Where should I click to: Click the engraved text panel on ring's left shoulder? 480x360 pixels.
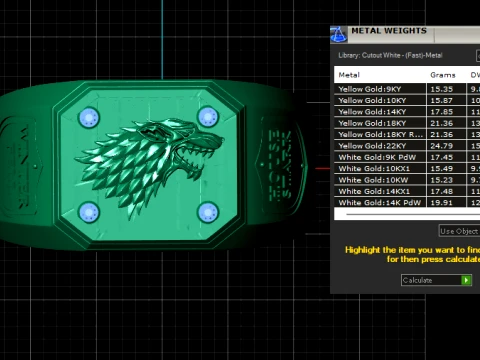point(21,166)
